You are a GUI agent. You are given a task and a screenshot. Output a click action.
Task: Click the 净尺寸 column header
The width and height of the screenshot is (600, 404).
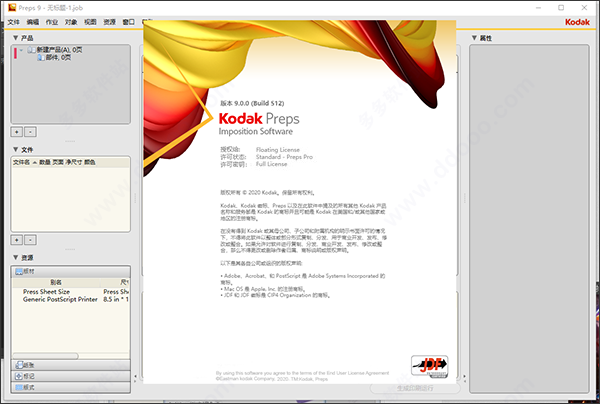pyautogui.click(x=73, y=163)
